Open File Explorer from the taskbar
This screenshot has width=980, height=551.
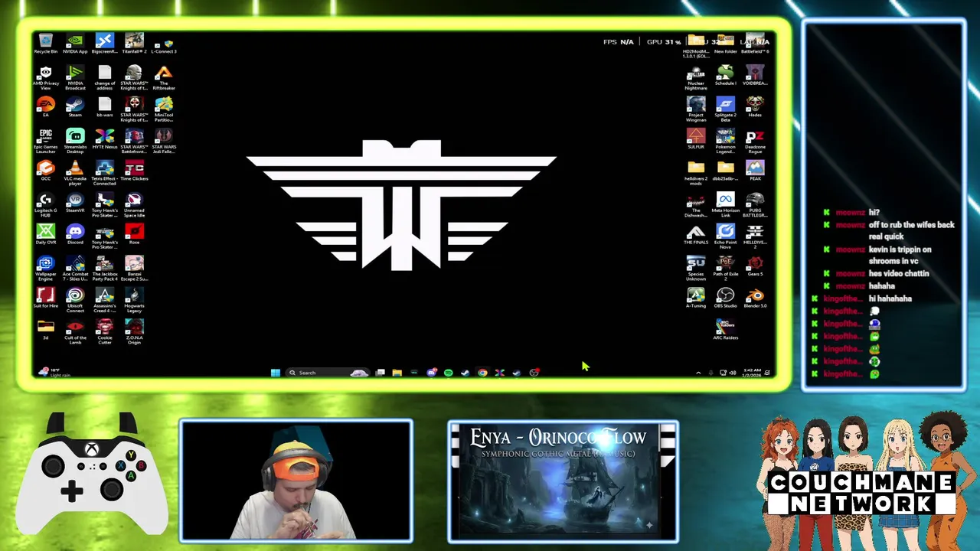397,373
